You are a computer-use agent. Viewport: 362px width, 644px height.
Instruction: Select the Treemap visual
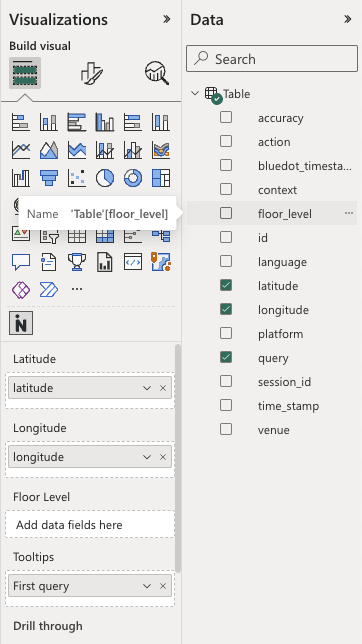[x=161, y=178]
